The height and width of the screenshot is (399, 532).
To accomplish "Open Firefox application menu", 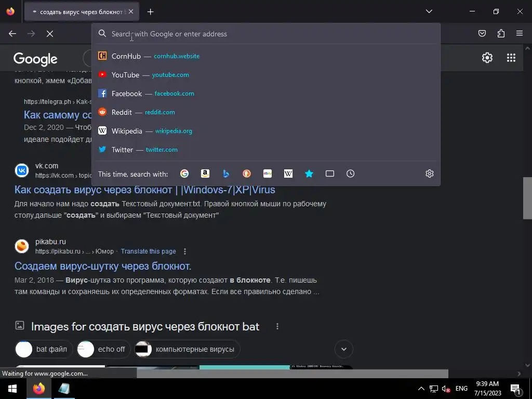I will click(520, 33).
